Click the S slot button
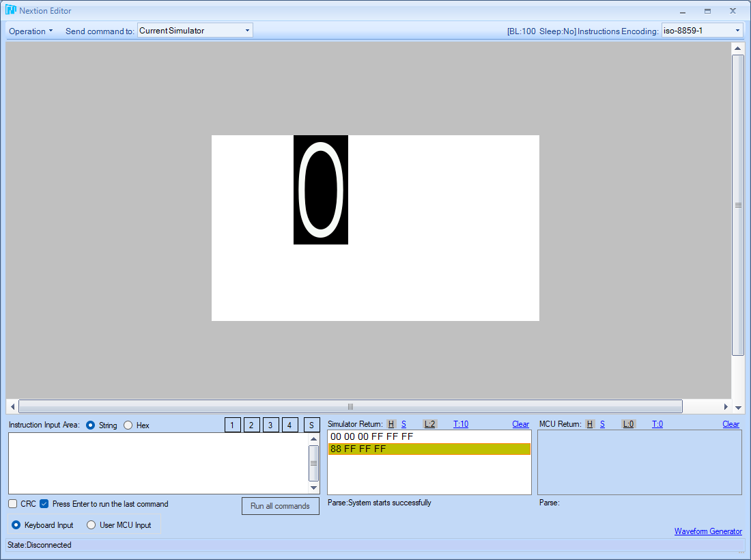This screenshot has width=751, height=560. pyautogui.click(x=312, y=425)
